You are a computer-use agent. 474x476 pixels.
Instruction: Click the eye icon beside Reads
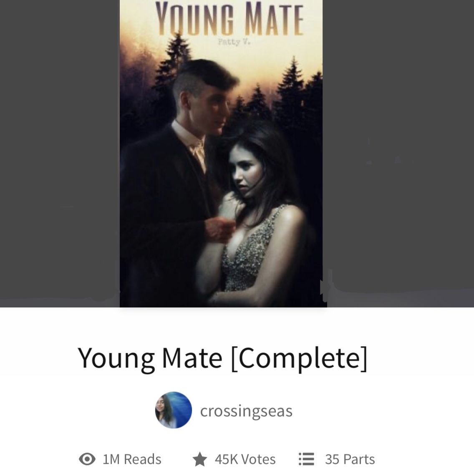pyautogui.click(x=87, y=459)
